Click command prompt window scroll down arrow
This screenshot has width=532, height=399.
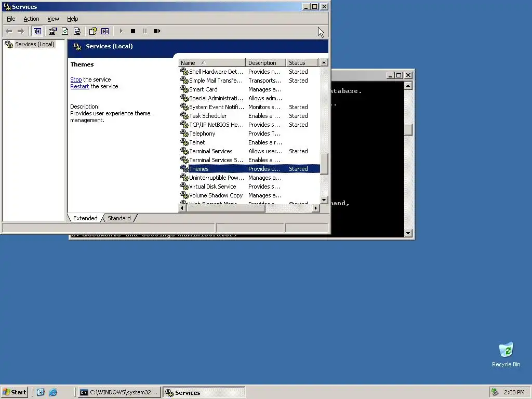click(x=408, y=233)
